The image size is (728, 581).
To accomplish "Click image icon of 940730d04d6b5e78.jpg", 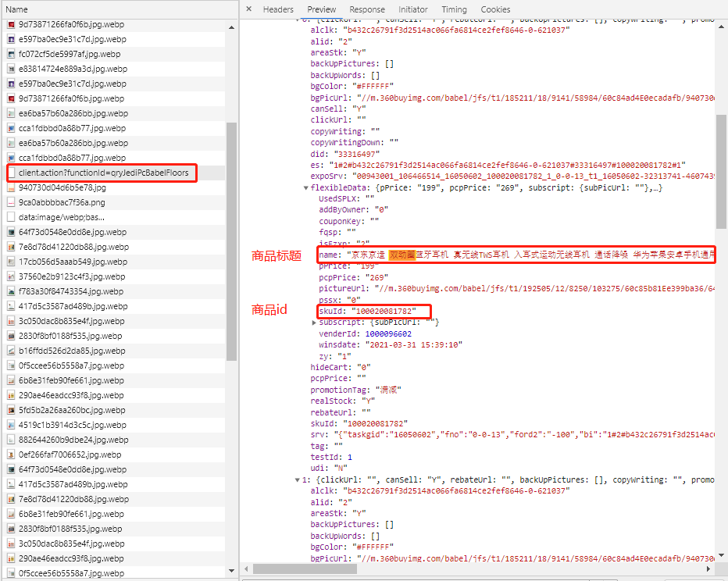I will click(11, 188).
